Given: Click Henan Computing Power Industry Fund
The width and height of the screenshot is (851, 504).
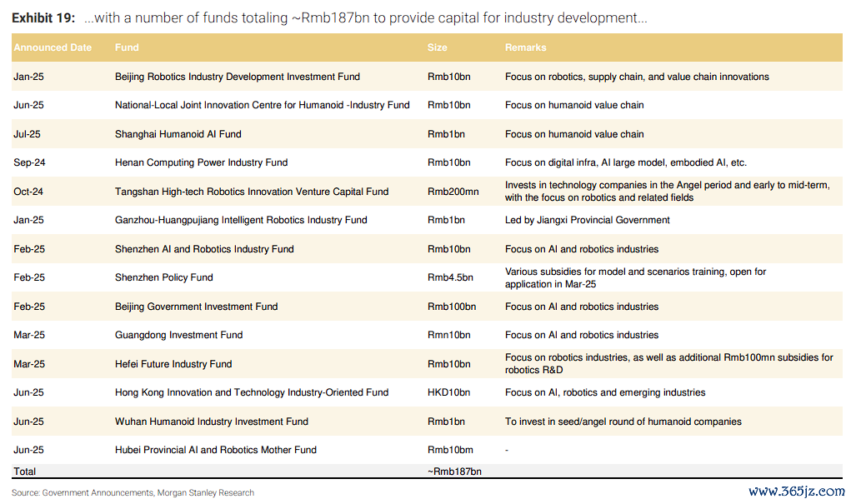Looking at the screenshot, I should [x=201, y=162].
